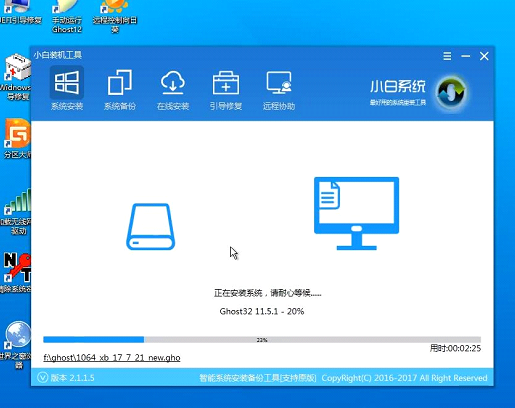
Task: Open the 系统安装 tab
Action: (x=67, y=89)
